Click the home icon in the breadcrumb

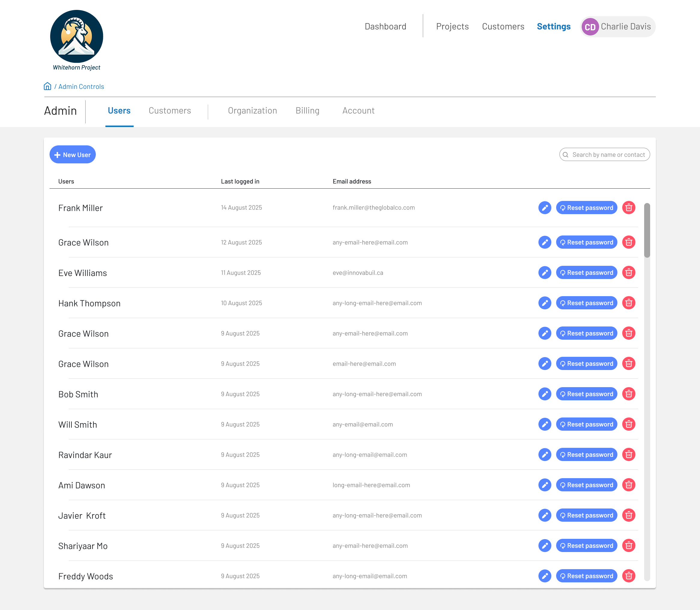pos(48,86)
